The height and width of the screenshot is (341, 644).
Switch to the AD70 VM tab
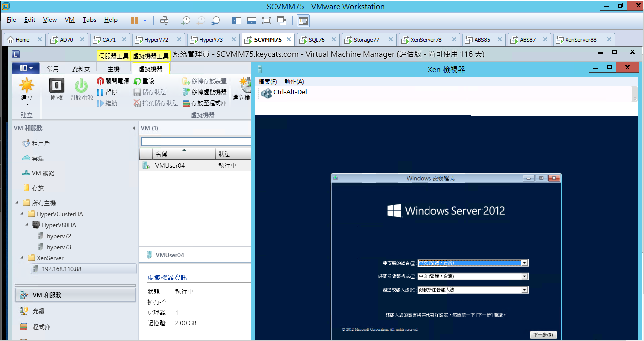[x=68, y=40]
